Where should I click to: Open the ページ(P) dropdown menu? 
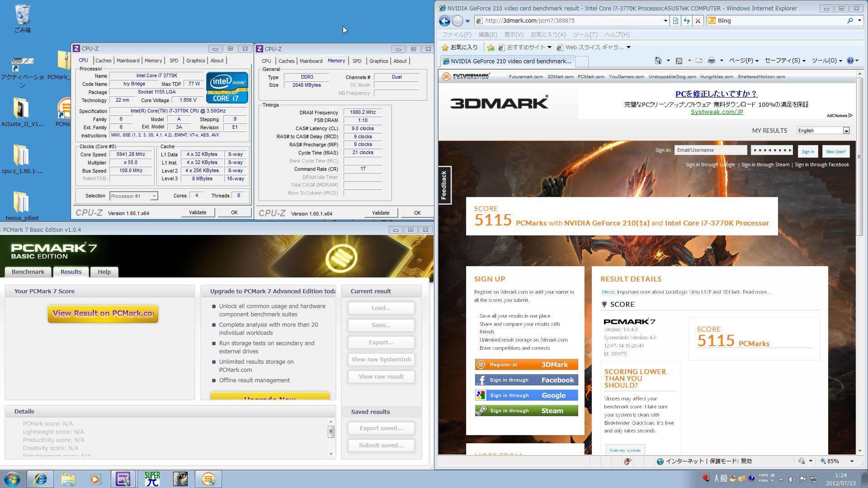(743, 61)
